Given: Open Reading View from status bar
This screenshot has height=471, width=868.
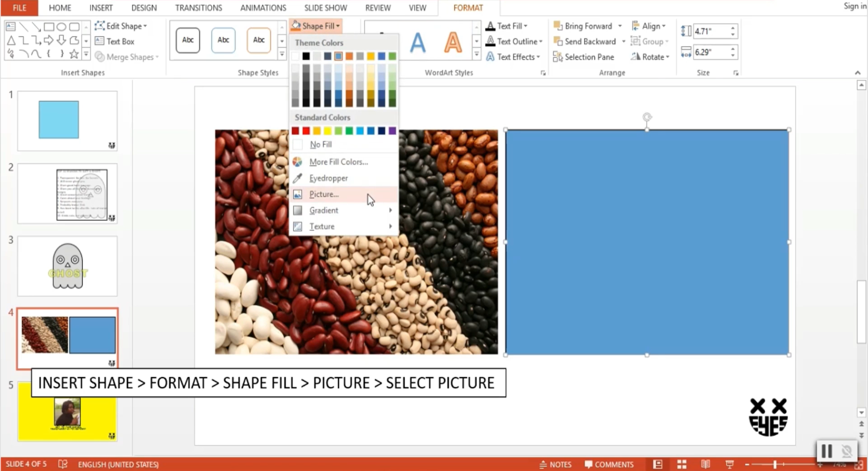Looking at the screenshot, I should coord(706,464).
